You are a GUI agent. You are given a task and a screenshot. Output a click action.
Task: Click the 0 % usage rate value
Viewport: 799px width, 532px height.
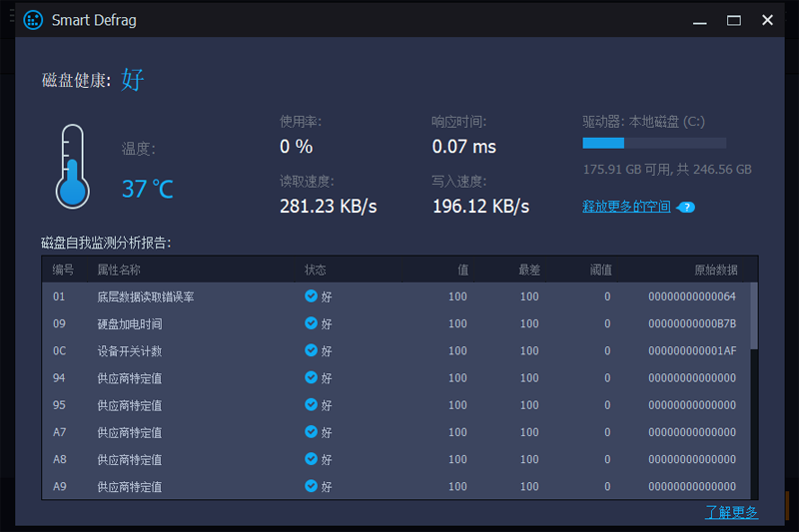[x=296, y=147]
